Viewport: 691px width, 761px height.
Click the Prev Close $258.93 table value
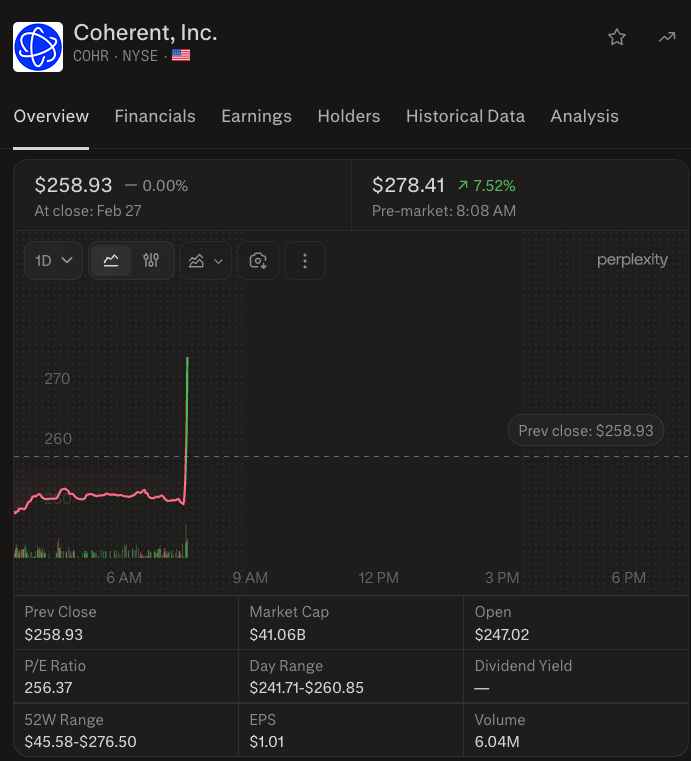point(54,635)
